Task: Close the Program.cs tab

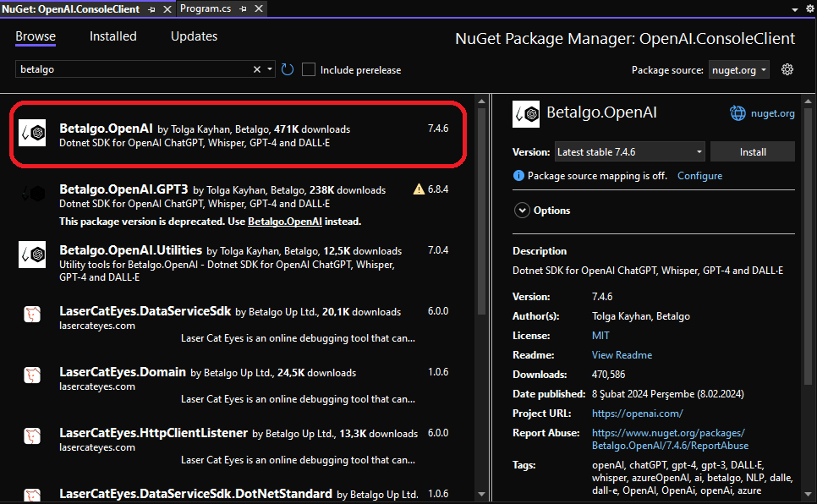Action: pyautogui.click(x=259, y=8)
